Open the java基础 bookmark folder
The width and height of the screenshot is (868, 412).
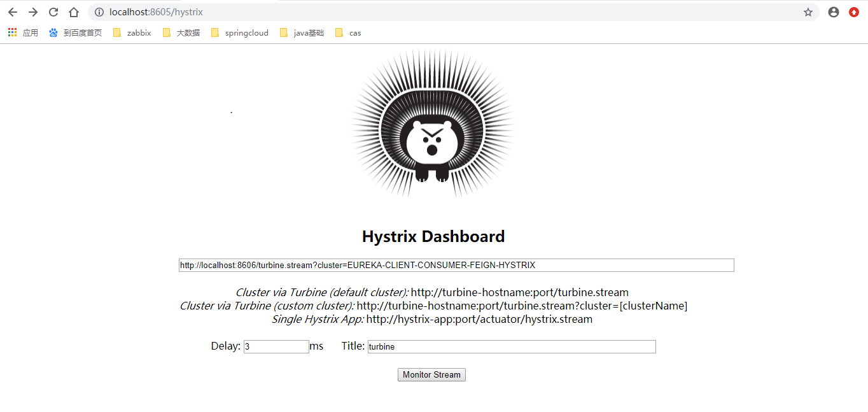pyautogui.click(x=302, y=32)
